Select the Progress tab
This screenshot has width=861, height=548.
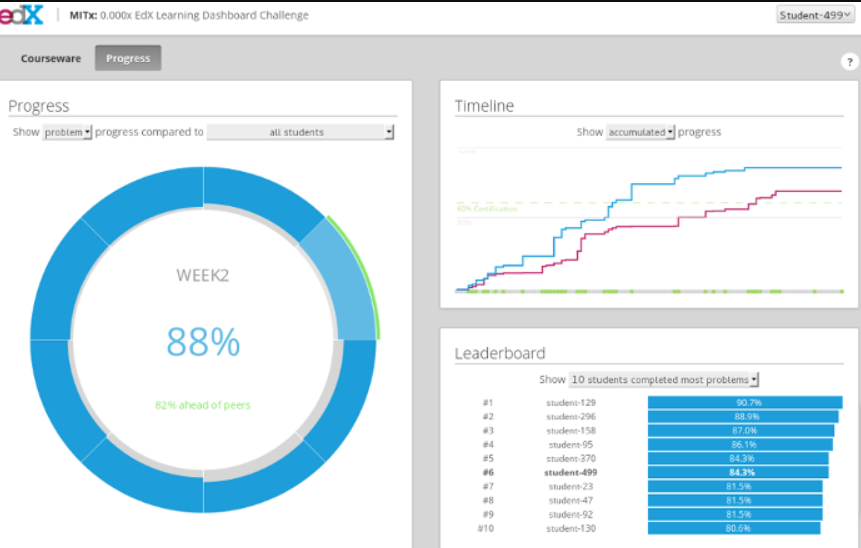128,58
